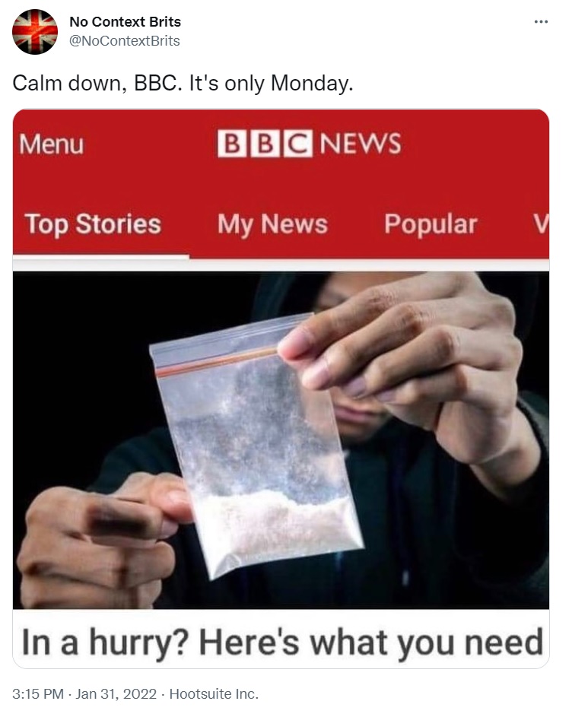Open the No Context Brits display name
The height and width of the screenshot is (717, 588).
pyautogui.click(x=125, y=21)
